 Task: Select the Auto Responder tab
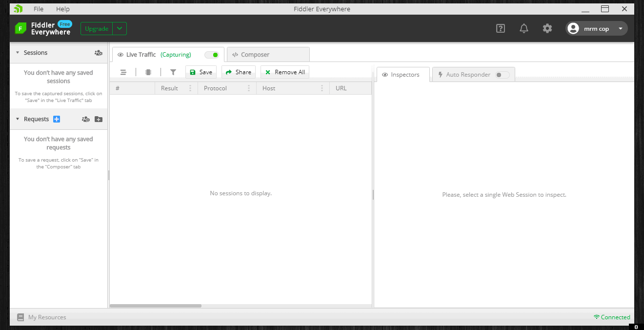474,75
